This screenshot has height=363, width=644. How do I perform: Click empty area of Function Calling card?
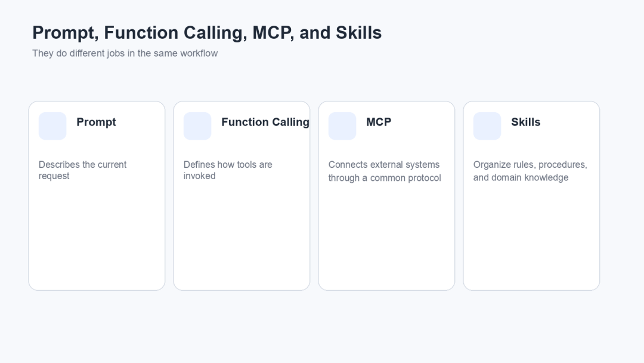coord(241,234)
